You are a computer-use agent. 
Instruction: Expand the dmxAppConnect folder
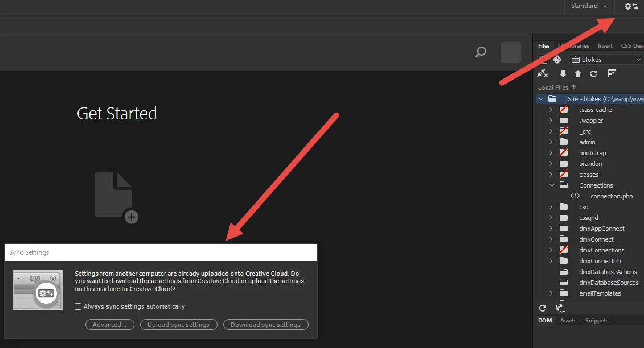(x=551, y=229)
